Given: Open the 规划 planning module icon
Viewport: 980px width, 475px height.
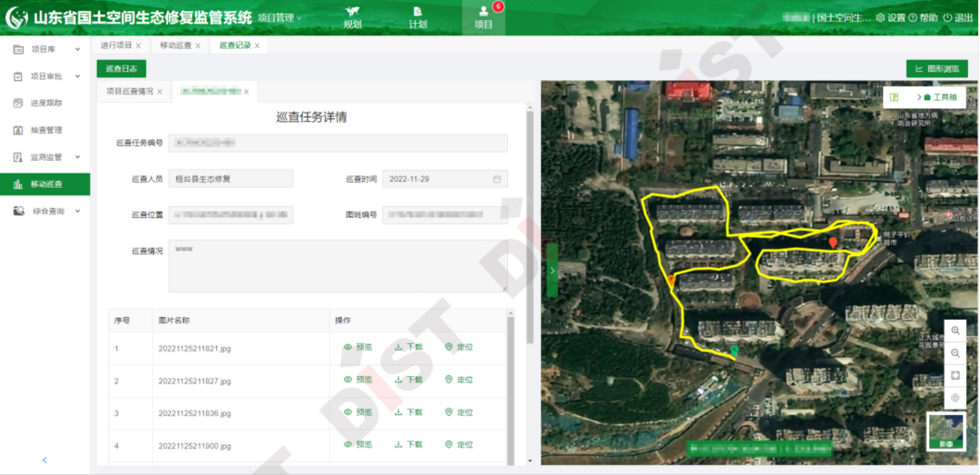Looking at the screenshot, I should click(x=352, y=17).
